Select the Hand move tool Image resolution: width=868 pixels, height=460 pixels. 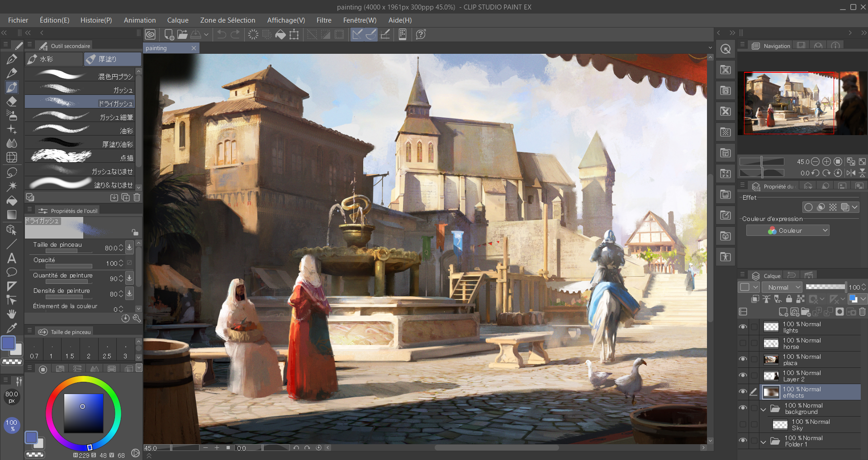[x=12, y=314]
